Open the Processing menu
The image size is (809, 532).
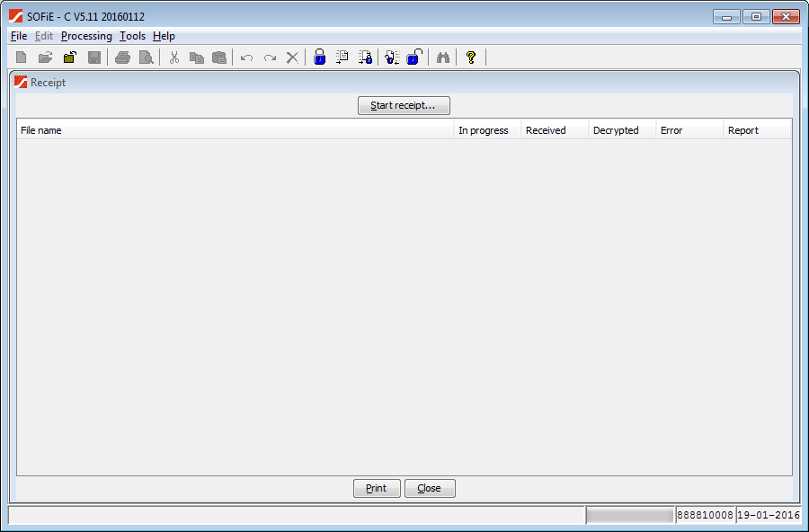coord(86,36)
